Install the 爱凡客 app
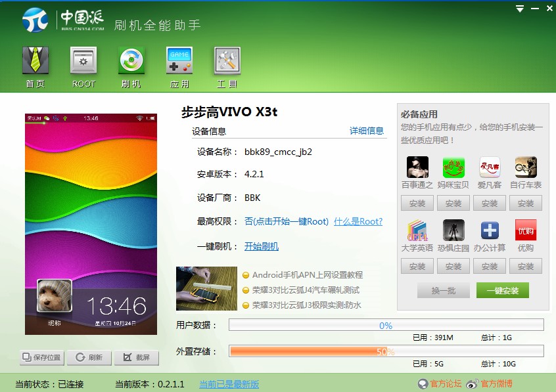 [490, 203]
